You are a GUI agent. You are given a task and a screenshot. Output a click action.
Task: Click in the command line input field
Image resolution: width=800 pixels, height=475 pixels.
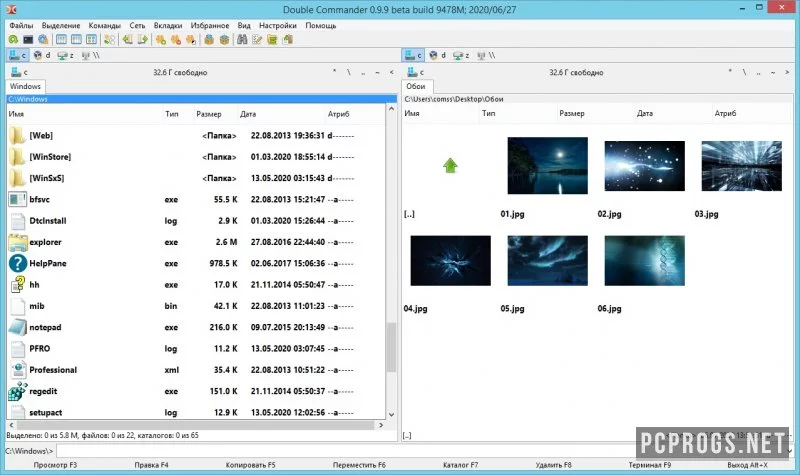click(423, 451)
